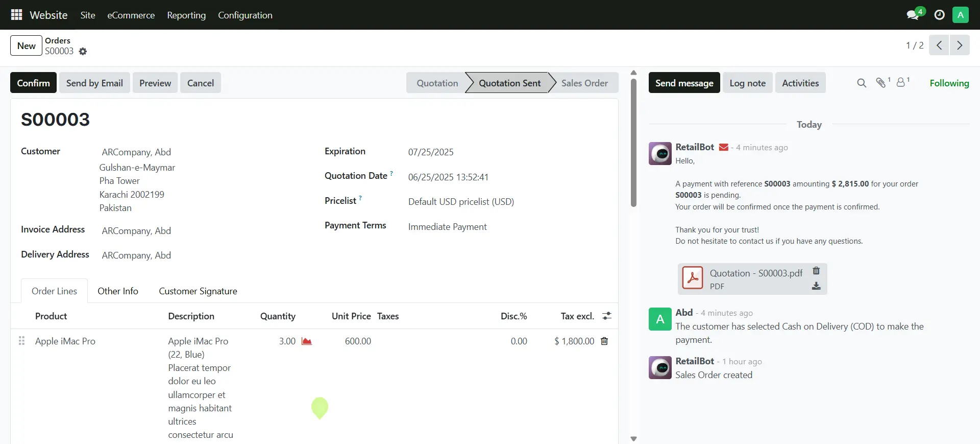Toggle the Following subscription status
The width and height of the screenshot is (980, 444).
(949, 83)
